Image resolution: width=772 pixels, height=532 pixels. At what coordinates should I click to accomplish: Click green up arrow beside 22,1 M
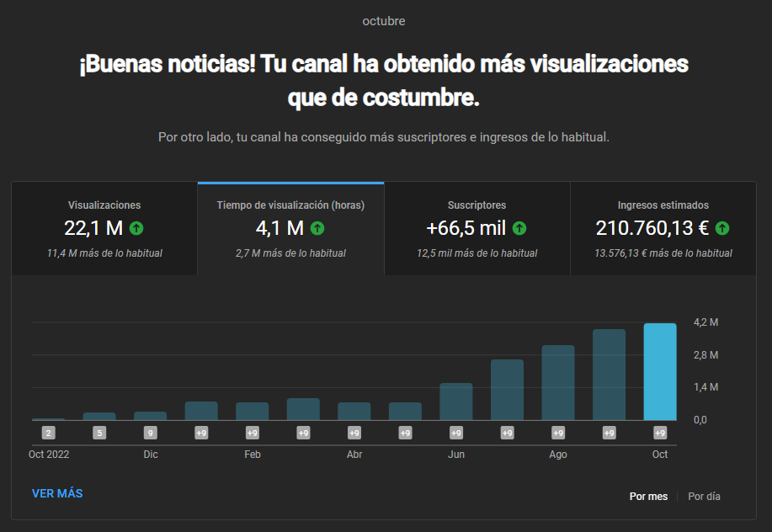(x=136, y=228)
